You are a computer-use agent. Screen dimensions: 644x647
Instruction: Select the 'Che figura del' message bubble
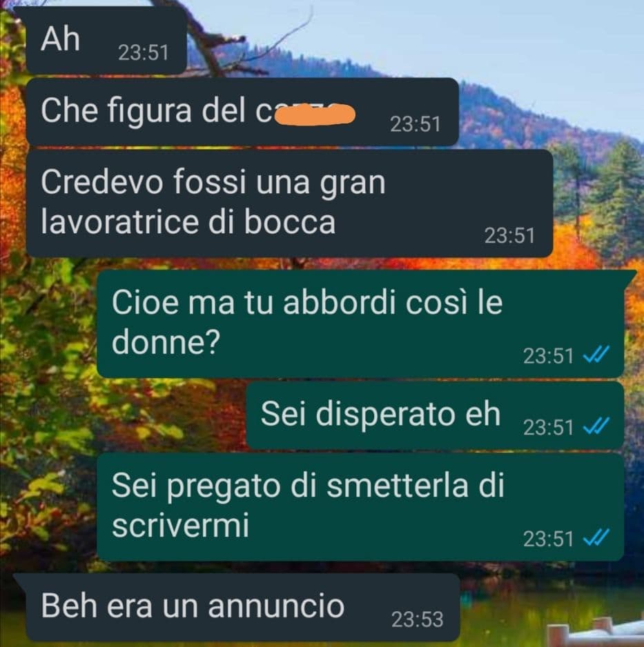tap(242, 112)
